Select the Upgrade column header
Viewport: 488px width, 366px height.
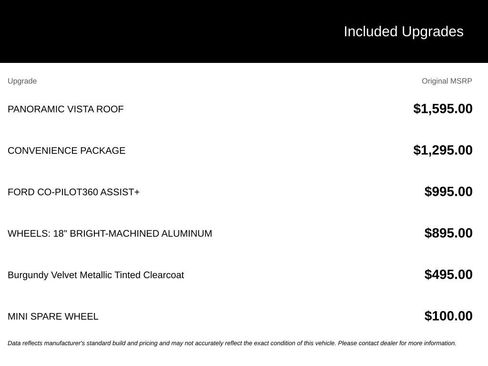(22, 81)
